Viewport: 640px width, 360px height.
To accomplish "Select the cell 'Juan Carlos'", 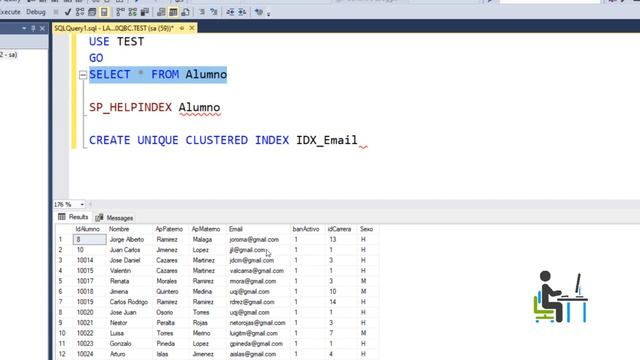I will click(x=130, y=250).
